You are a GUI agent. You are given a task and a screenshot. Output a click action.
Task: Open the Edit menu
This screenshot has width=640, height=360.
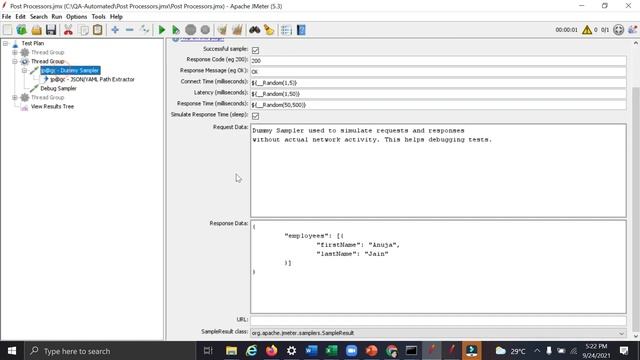(x=20, y=17)
